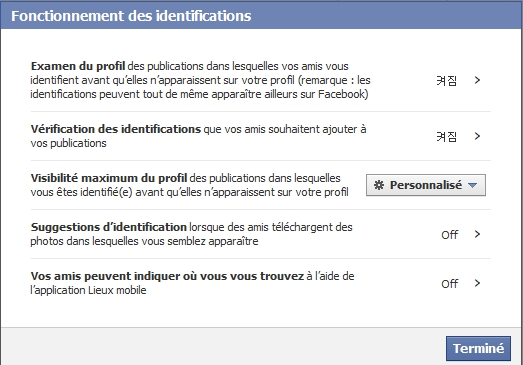Image resolution: width=523 pixels, height=365 pixels.
Task: Click the Fonctionnement des identifications title bar
Action: 262,16
